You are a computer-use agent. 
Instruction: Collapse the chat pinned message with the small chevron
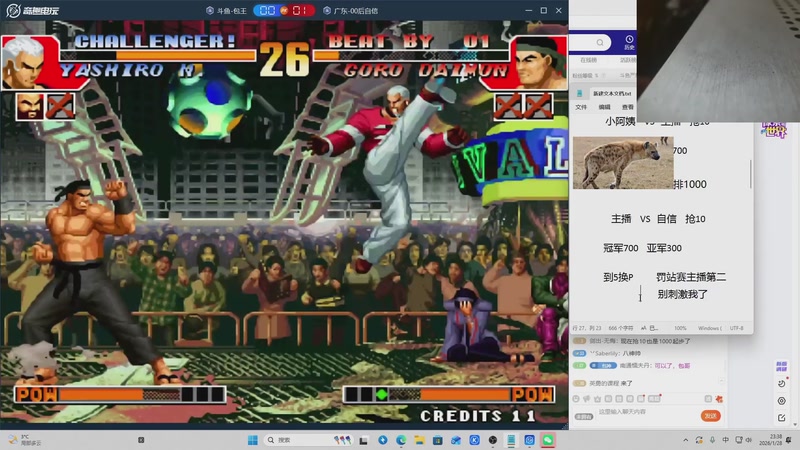pos(721,381)
